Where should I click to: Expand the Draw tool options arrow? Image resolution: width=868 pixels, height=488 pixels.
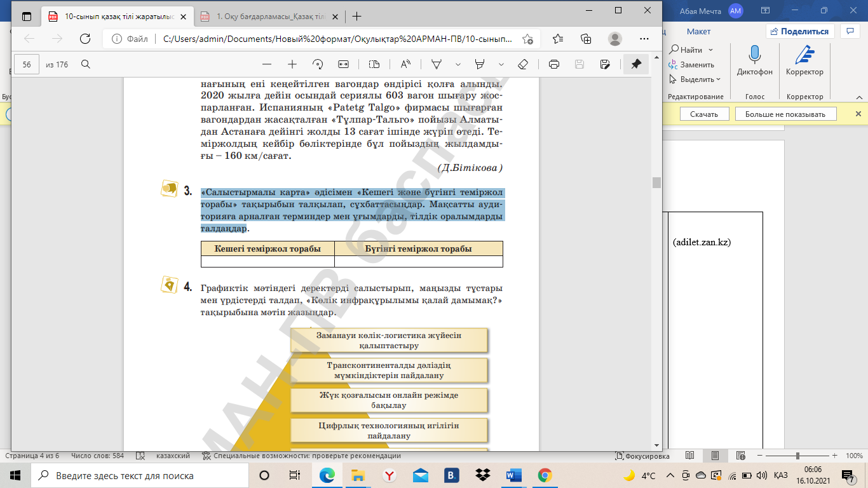pos(458,64)
